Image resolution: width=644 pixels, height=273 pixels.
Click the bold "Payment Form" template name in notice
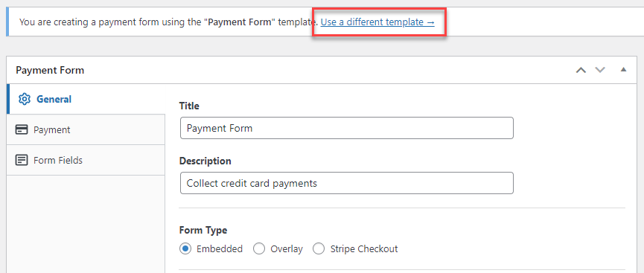pyautogui.click(x=240, y=22)
